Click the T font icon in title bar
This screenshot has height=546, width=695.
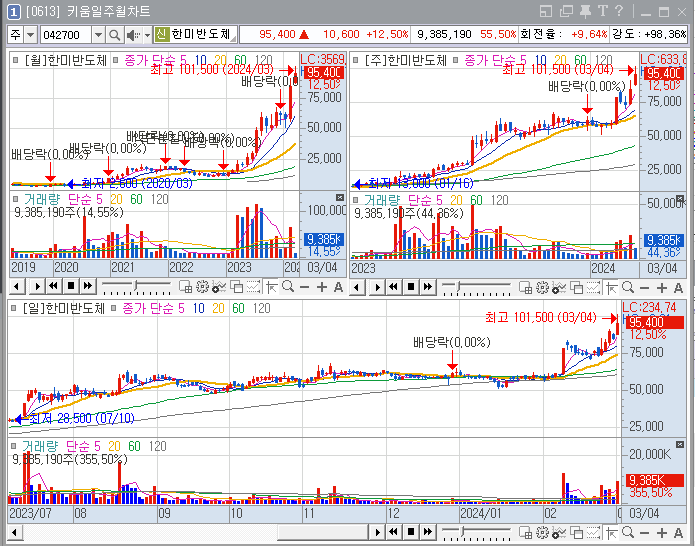[x=602, y=11]
